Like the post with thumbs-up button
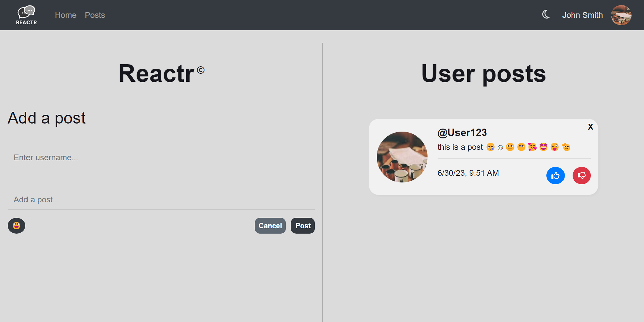Image resolution: width=644 pixels, height=322 pixels. (555, 175)
